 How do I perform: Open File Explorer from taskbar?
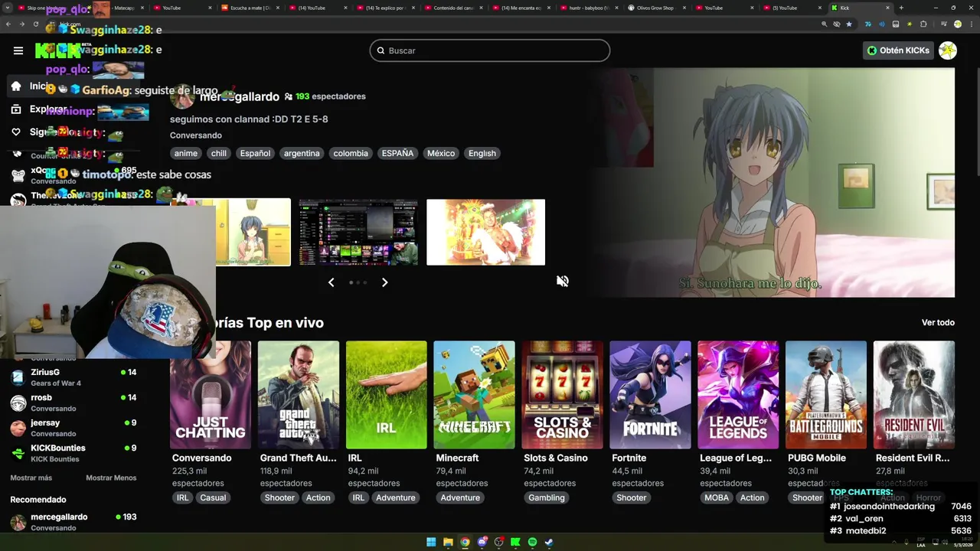448,543
